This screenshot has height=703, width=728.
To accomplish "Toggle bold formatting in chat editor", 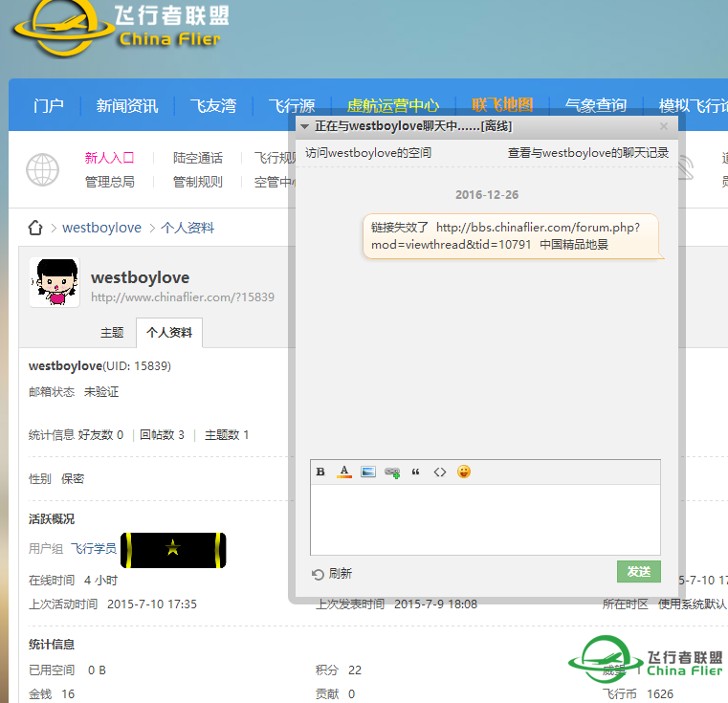I will [x=321, y=472].
